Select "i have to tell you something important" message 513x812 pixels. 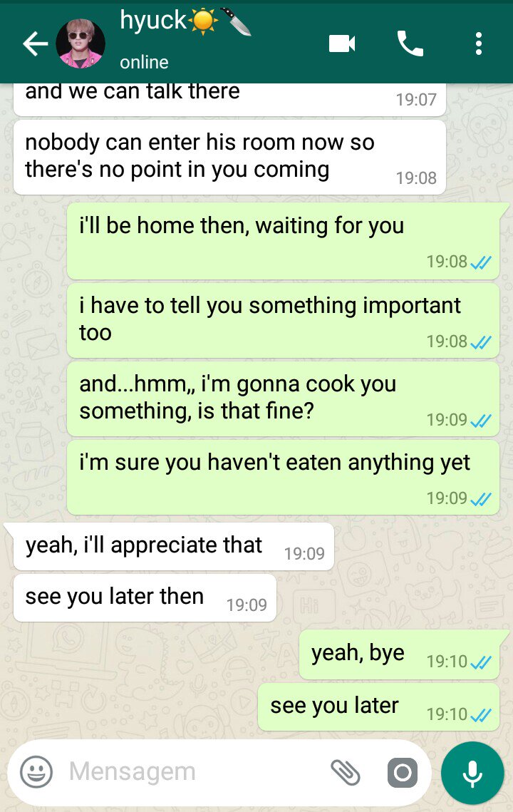283,320
